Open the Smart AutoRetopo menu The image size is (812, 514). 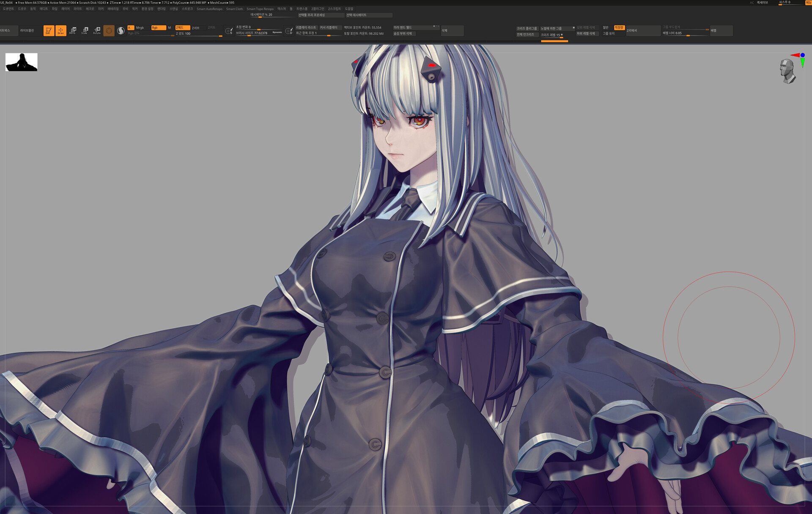coord(209,9)
